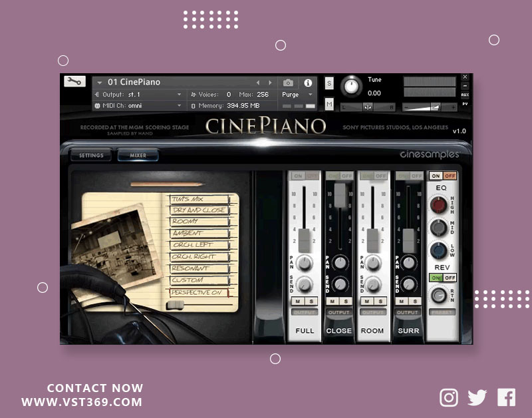This screenshot has width=532, height=418.
Task: Toggle the FULL channel On/Off switch
Action: click(x=305, y=176)
